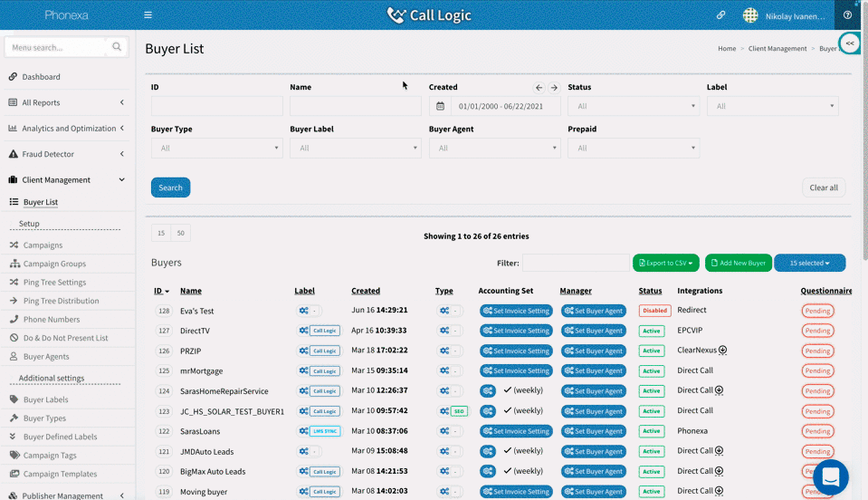Screen dimensions: 868x500
Task: Open the Buyer Label dropdown
Action: pyautogui.click(x=356, y=148)
